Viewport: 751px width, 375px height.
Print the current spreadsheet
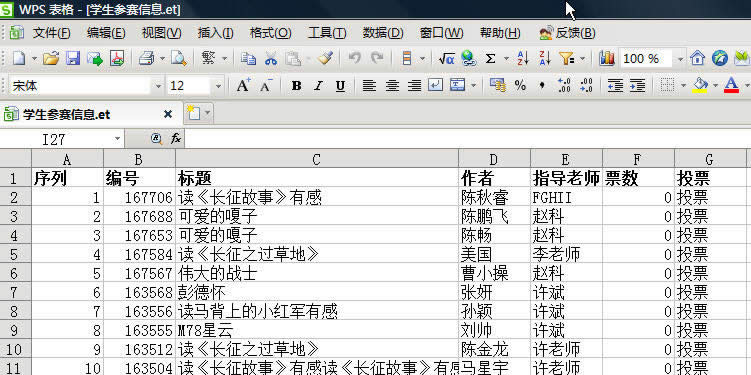click(146, 58)
